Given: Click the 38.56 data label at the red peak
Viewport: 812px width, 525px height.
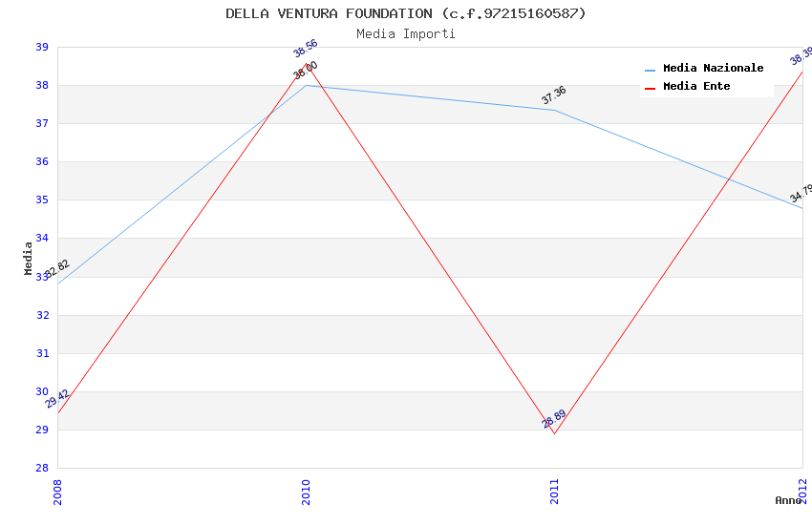Looking at the screenshot, I should coord(306,49).
